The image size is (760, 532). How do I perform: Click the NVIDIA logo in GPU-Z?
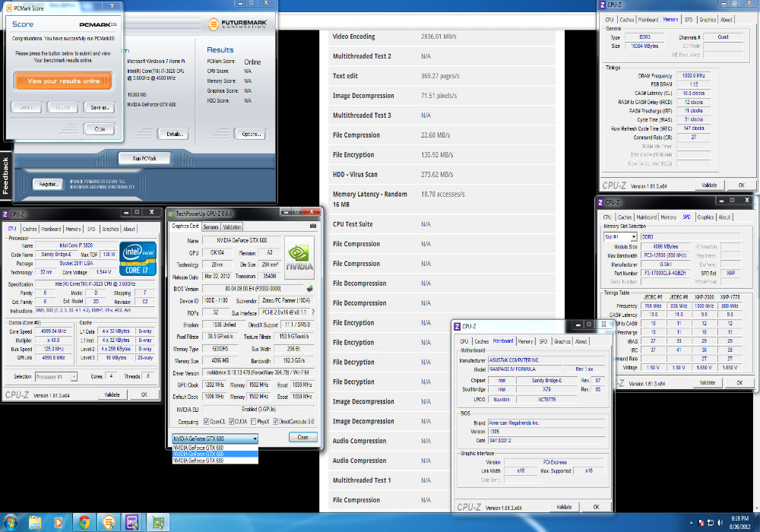pos(299,258)
